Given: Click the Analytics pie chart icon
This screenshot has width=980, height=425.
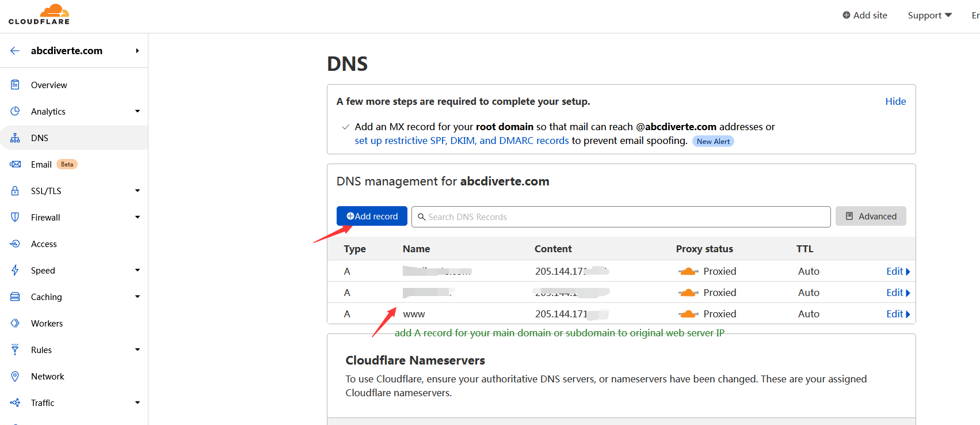Looking at the screenshot, I should (15, 111).
